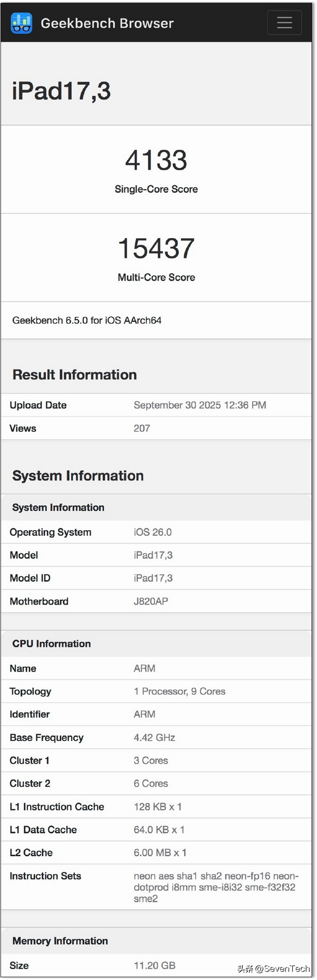Click the Views count 207
The height and width of the screenshot is (980, 317).
tap(142, 428)
